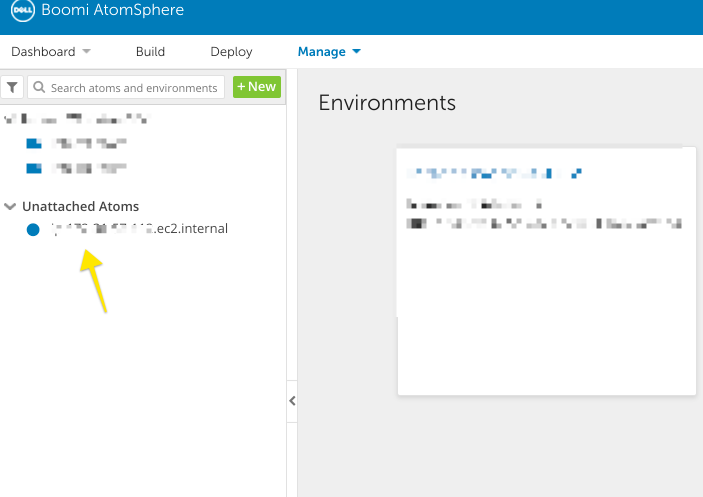The image size is (703, 497).
Task: Click the magnifier search icon
Action: pos(39,87)
